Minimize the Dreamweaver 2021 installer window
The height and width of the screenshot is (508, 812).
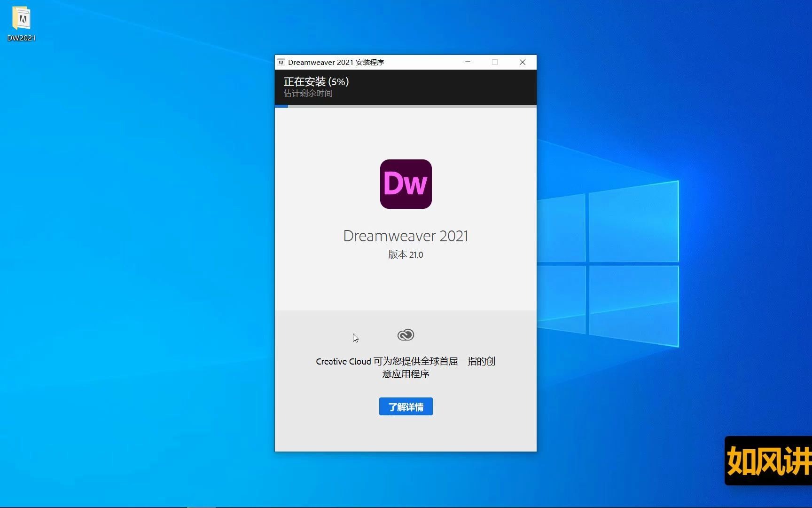coord(468,62)
